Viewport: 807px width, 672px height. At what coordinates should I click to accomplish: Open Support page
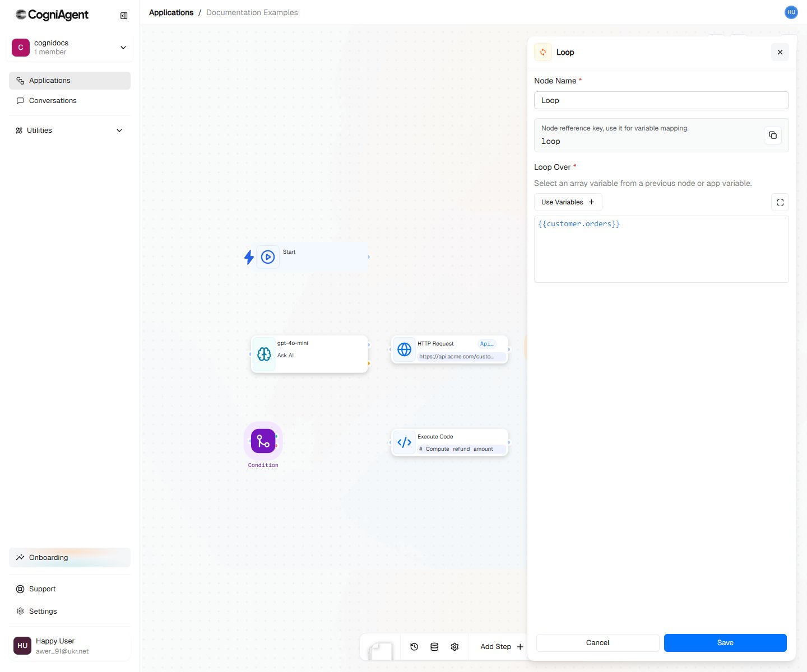coord(69,589)
